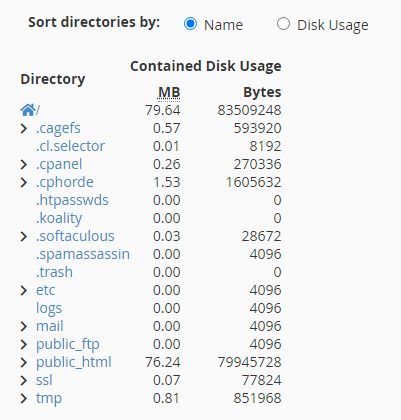Screen dimensions: 401x420
Task: Open the .koality directory link
Action: (59, 218)
